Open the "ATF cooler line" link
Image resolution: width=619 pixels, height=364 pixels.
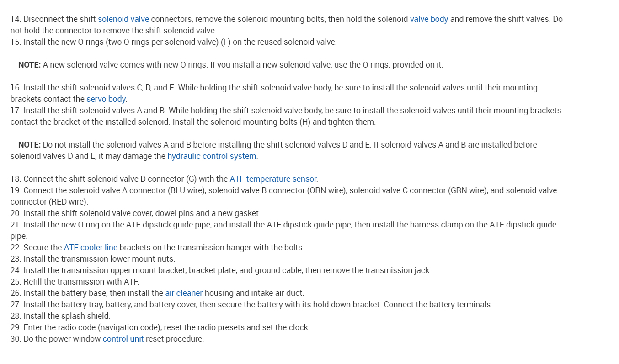point(91,248)
